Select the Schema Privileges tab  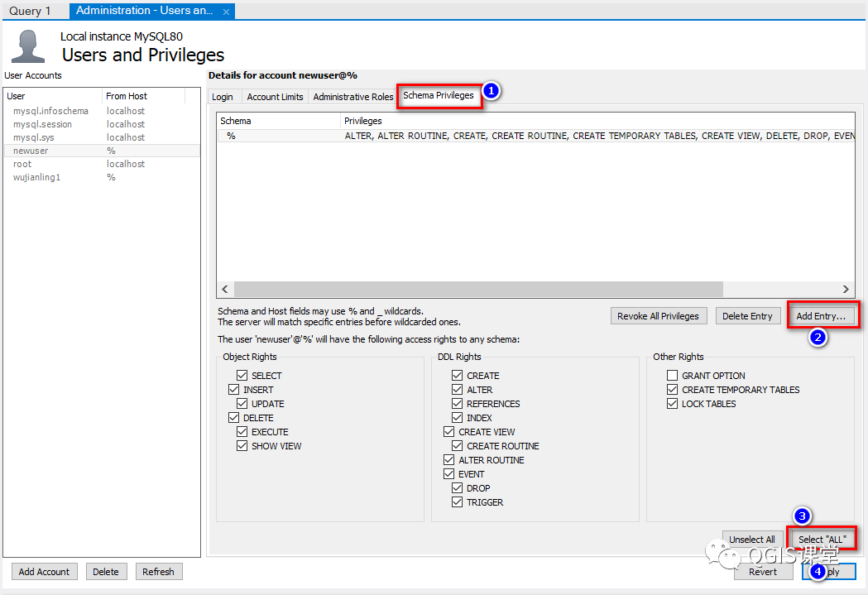pos(439,95)
